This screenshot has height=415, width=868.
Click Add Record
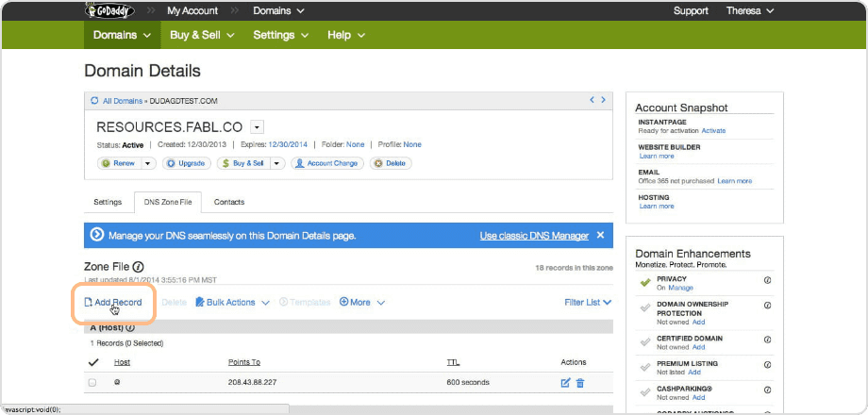(113, 302)
